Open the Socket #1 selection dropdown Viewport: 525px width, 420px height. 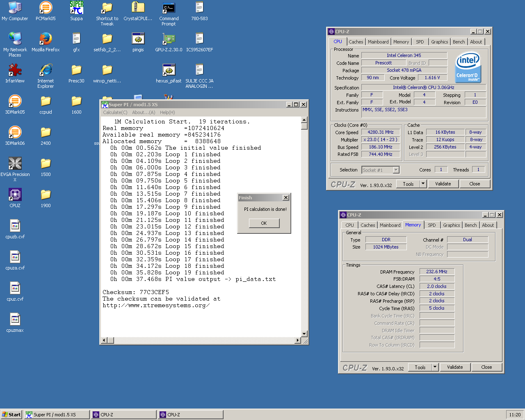coord(380,170)
